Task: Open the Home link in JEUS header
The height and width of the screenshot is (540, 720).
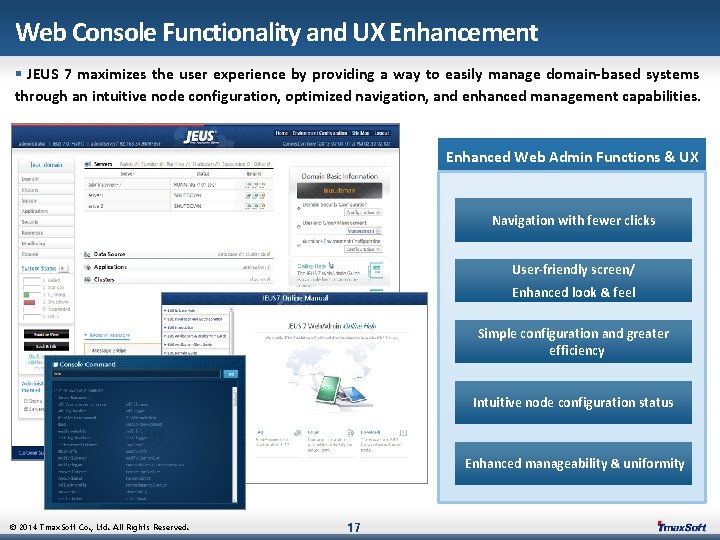Action: tap(281, 133)
